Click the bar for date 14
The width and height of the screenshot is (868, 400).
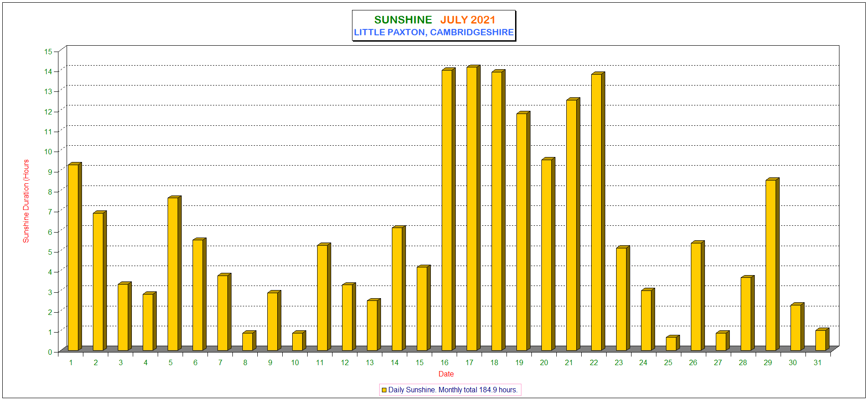click(399, 288)
